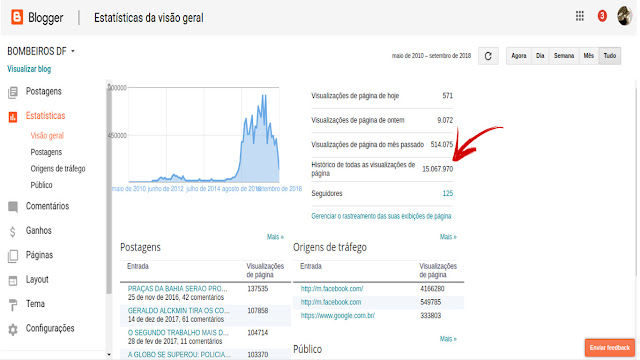Select the Tudo time range
The image size is (640, 360).
point(610,56)
